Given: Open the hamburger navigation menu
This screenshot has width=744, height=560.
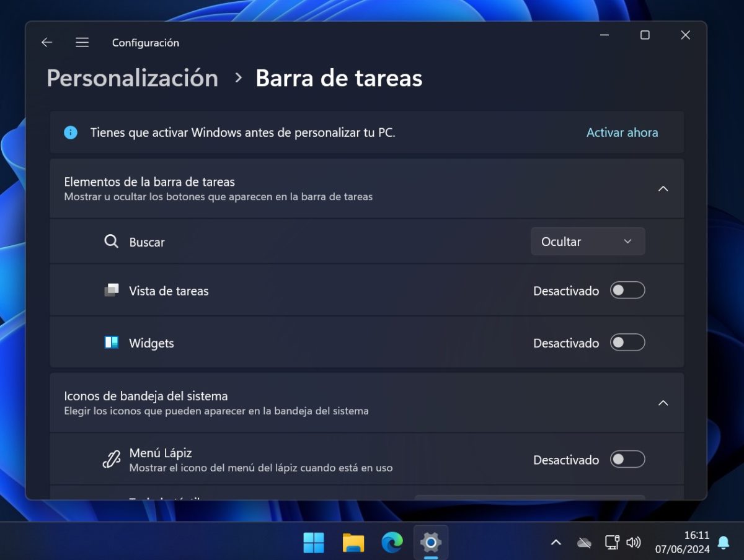Looking at the screenshot, I should click(x=82, y=42).
